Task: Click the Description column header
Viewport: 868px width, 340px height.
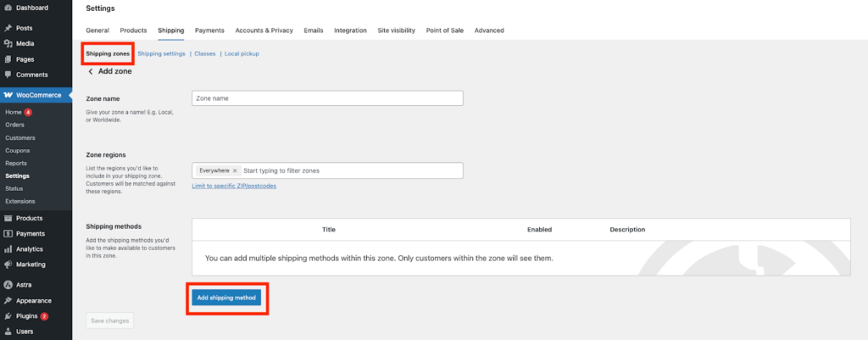Action: coord(628,229)
